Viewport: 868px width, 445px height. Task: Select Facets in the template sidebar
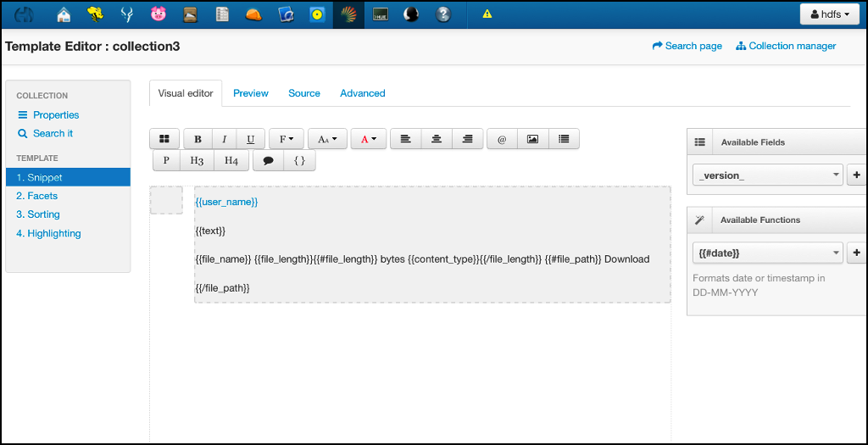tap(36, 196)
